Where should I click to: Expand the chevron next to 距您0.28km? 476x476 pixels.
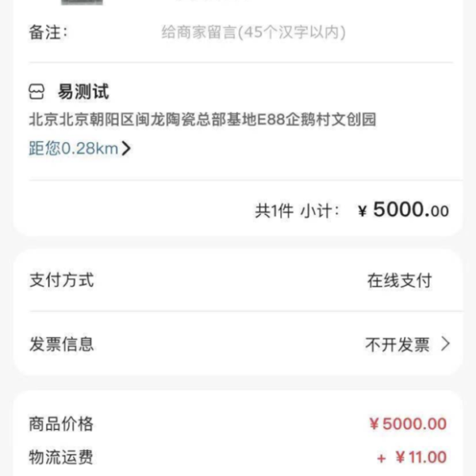[126, 148]
